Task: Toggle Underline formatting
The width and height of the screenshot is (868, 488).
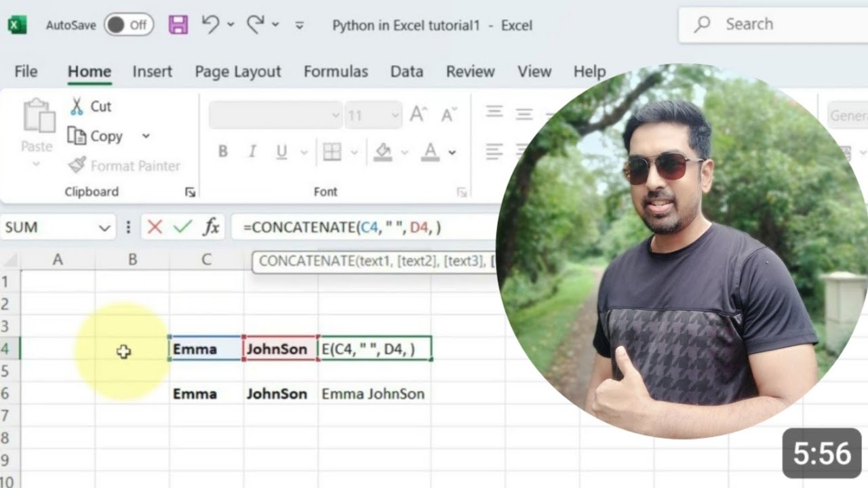Action: click(x=281, y=152)
